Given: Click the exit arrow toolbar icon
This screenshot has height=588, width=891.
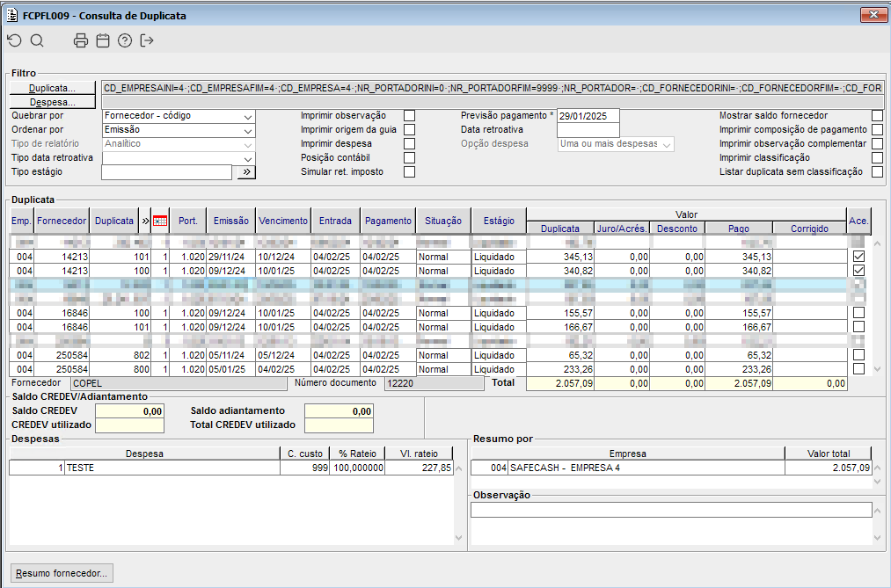Looking at the screenshot, I should click(x=147, y=40).
